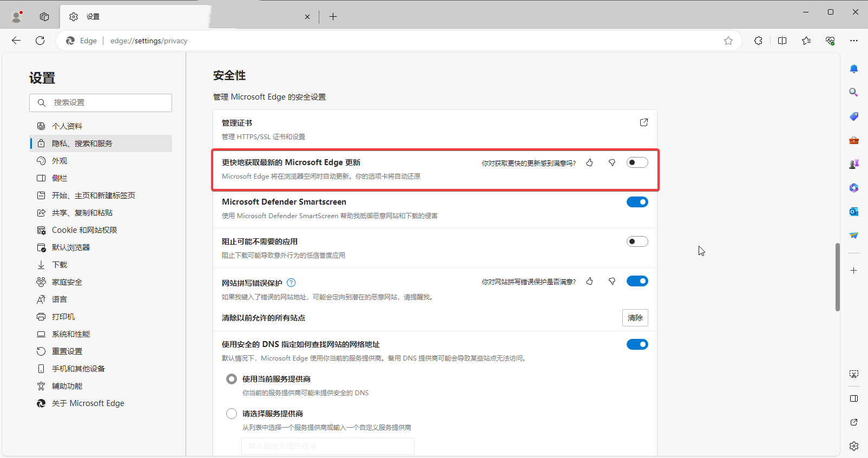The width and height of the screenshot is (868, 458).
Task: Focus the 搜索设置 search box
Action: pos(101,103)
